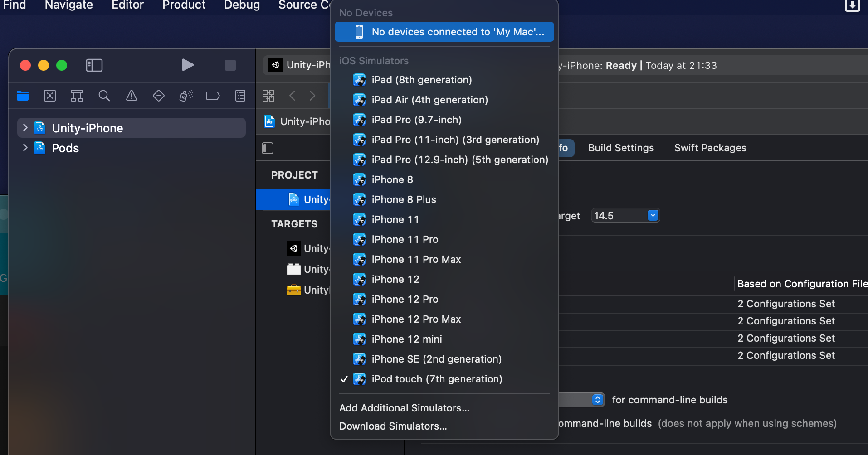Open the Source Control navigator icon
This screenshot has width=868, height=455.
[50, 96]
